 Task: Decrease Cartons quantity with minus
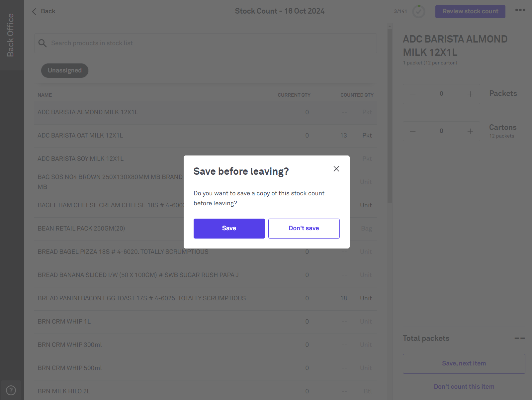pyautogui.click(x=413, y=131)
